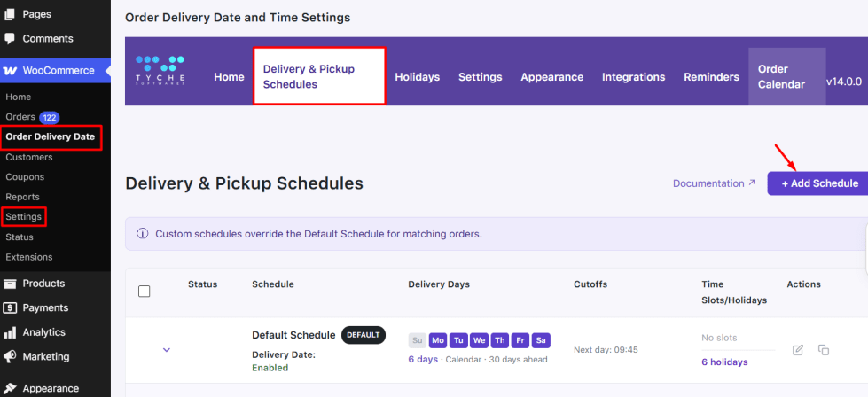Open Status submenu item
Screen dimensions: 868x397
[x=20, y=237]
